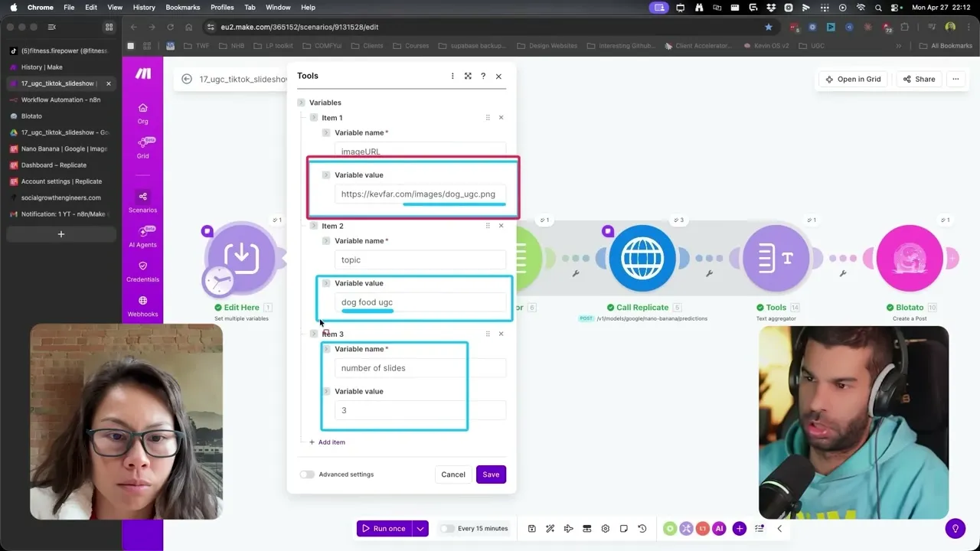
Task: Click the purple help lightbulb button
Action: 955,528
